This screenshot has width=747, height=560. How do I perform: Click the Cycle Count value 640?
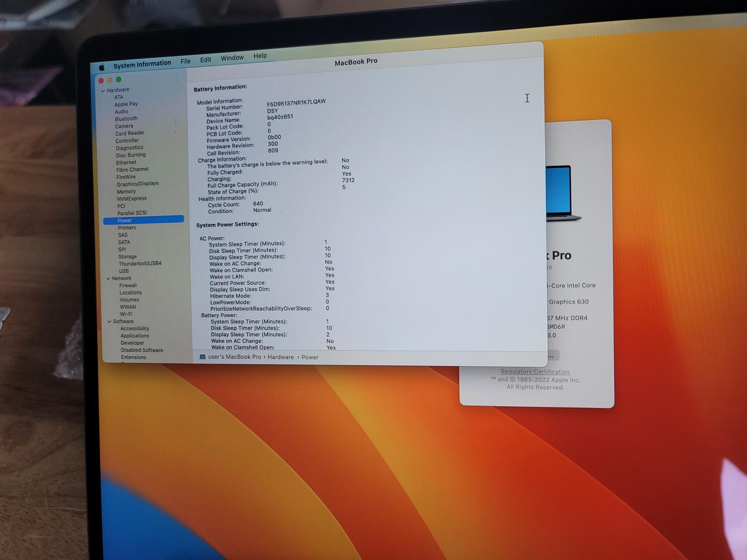click(x=258, y=204)
